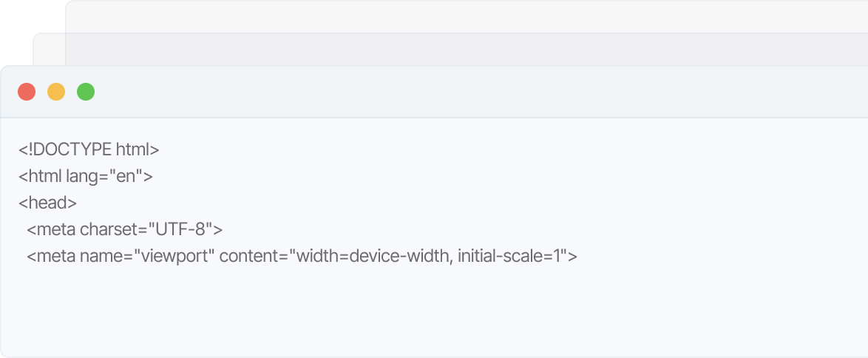This screenshot has width=868, height=358.
Task: Click the red close dot
Action: [27, 92]
